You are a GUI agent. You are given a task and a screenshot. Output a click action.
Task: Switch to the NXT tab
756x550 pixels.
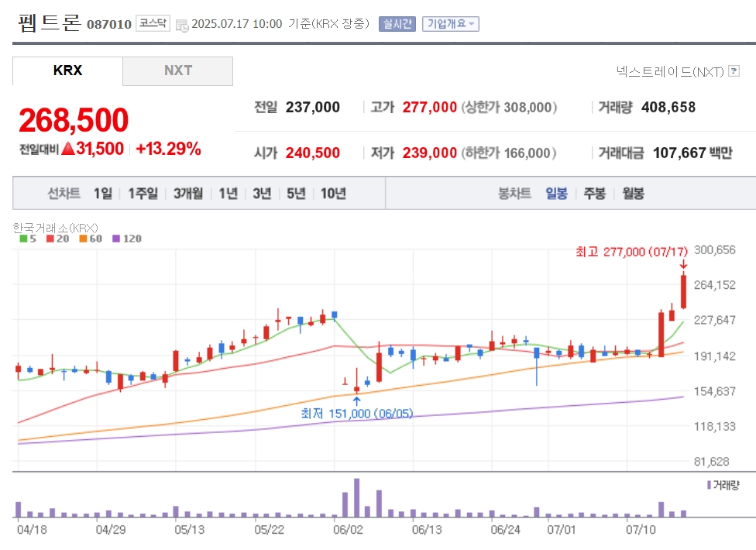(x=178, y=70)
